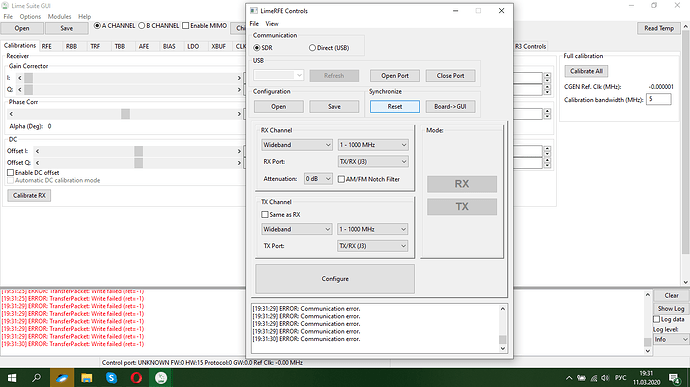Open Log level Info dropdown
This screenshot has height=387, width=690.
670,339
